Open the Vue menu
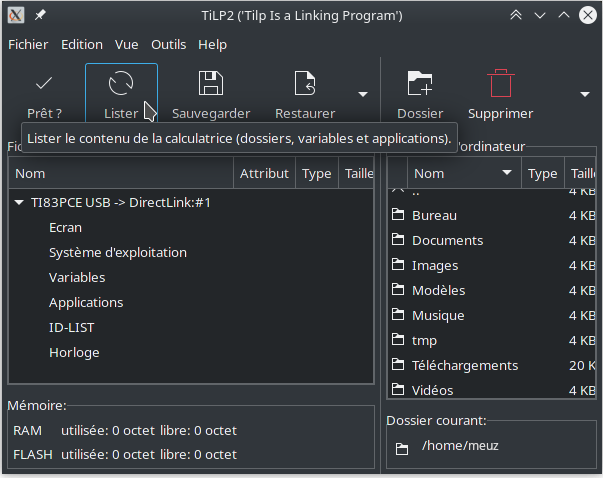603x478 pixels. (x=127, y=45)
